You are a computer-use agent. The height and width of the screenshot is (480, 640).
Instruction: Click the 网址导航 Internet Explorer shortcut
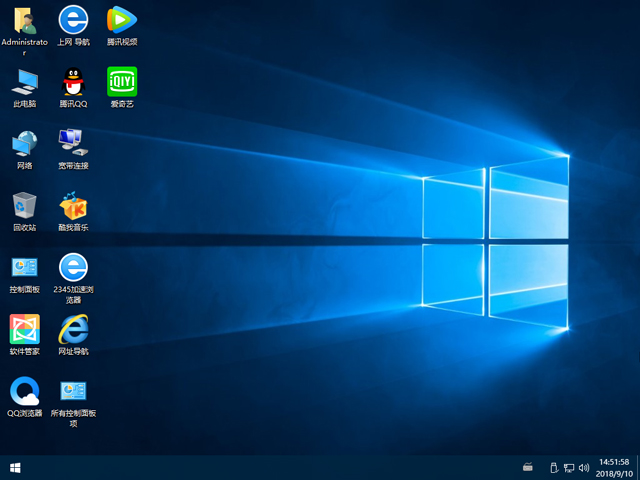(73, 329)
